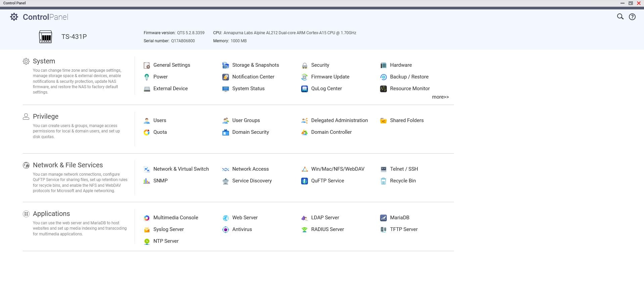Click the Recycle Bin icon
Viewport: 644px width, 285px height.
[x=383, y=181]
